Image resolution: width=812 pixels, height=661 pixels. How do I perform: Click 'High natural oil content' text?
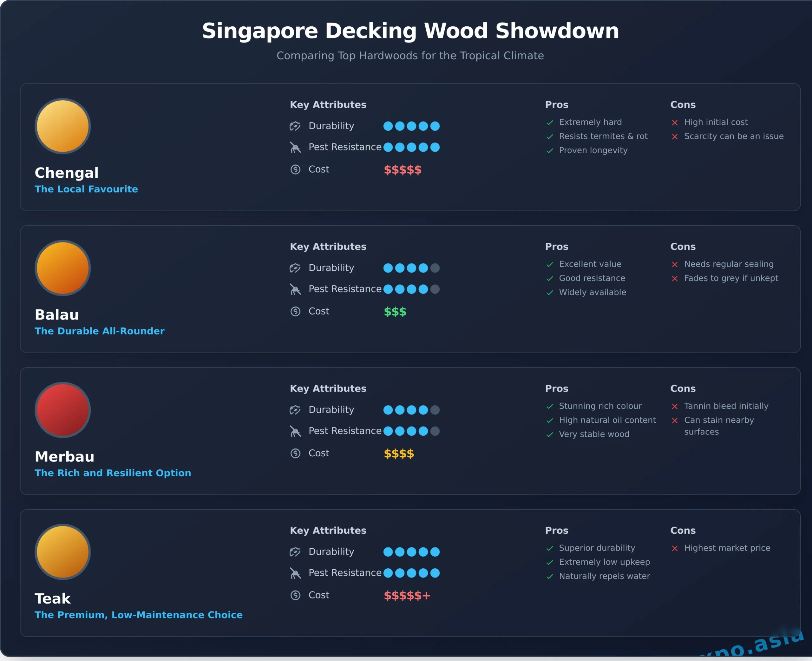pos(607,420)
